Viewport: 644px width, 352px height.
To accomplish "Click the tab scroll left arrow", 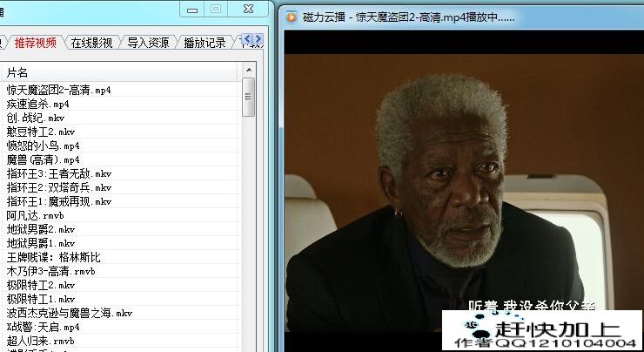I will point(247,39).
